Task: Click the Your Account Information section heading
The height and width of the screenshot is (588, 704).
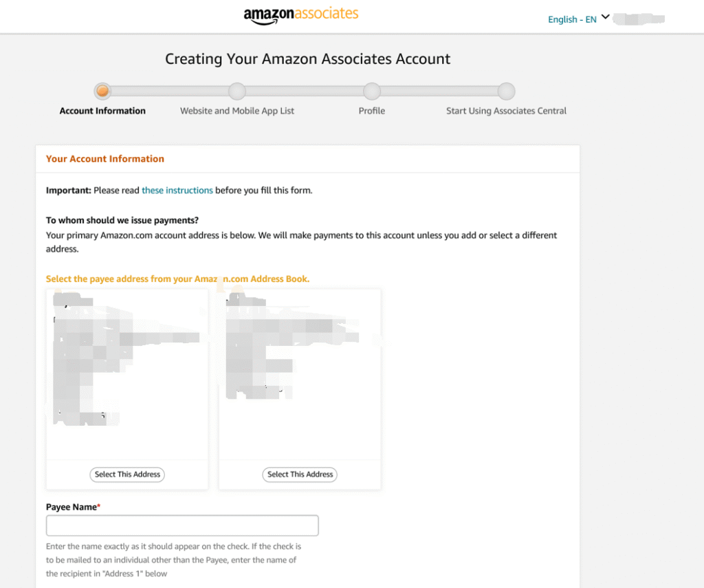Action: [x=105, y=159]
